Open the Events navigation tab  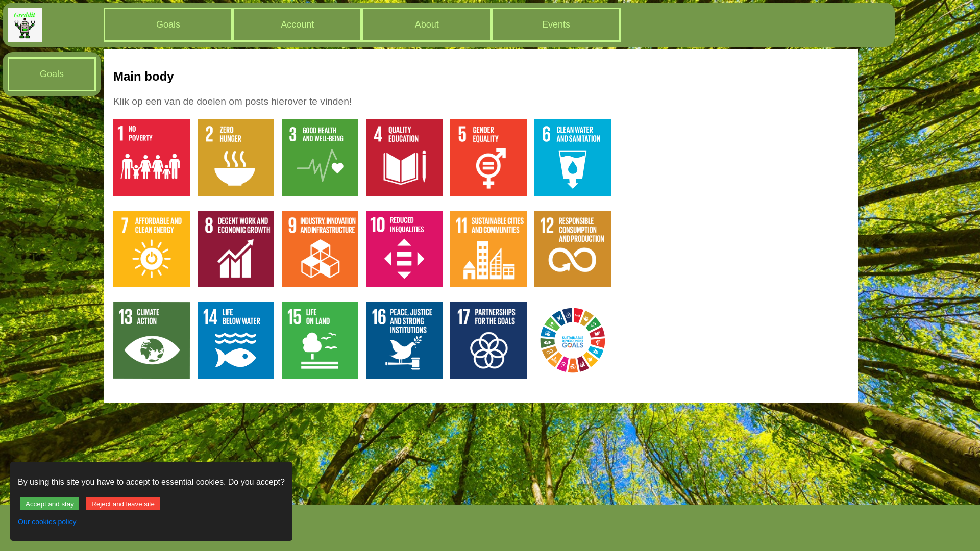[556, 24]
